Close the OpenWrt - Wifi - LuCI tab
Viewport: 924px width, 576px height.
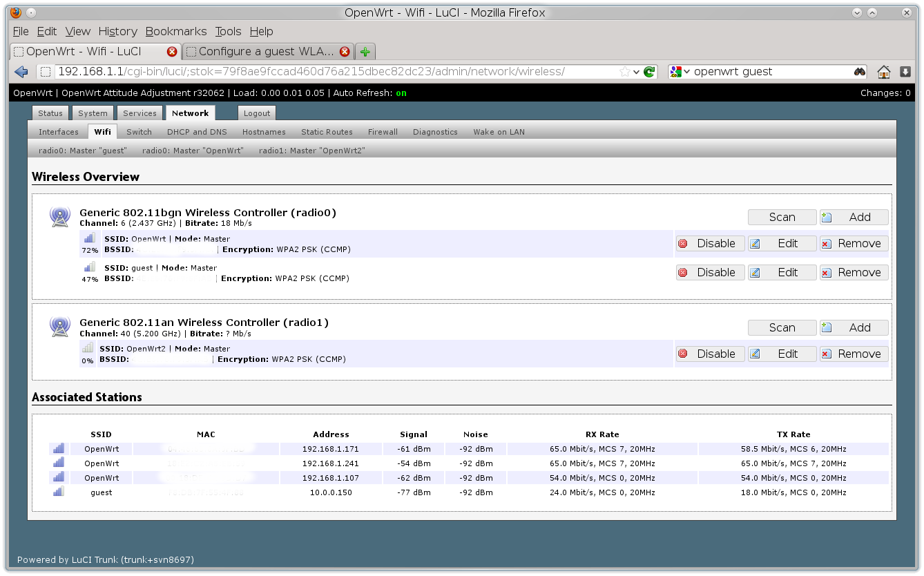172,52
